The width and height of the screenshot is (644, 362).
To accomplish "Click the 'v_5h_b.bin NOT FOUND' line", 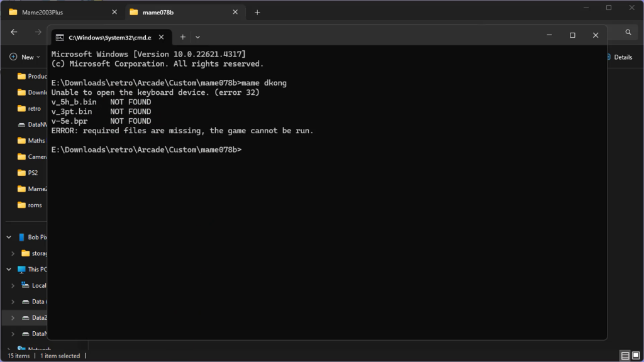I will click(x=101, y=102).
